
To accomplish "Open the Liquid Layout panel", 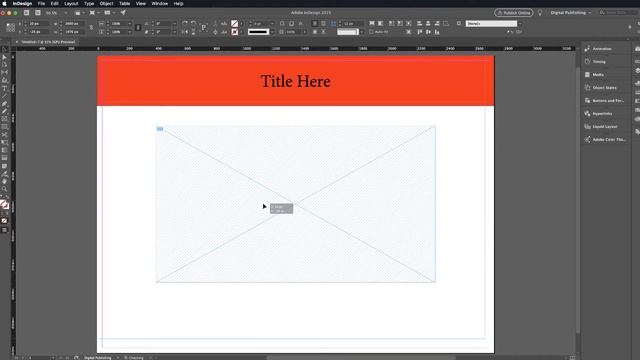I will click(x=606, y=127).
